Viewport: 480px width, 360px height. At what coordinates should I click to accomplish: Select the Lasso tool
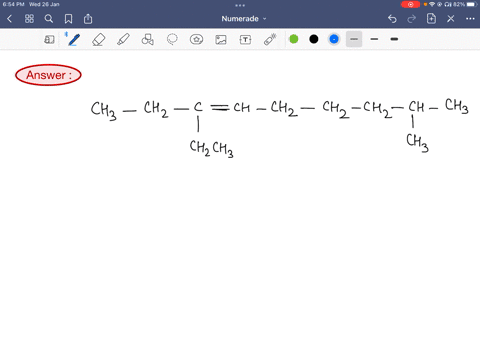pyautogui.click(x=172, y=40)
